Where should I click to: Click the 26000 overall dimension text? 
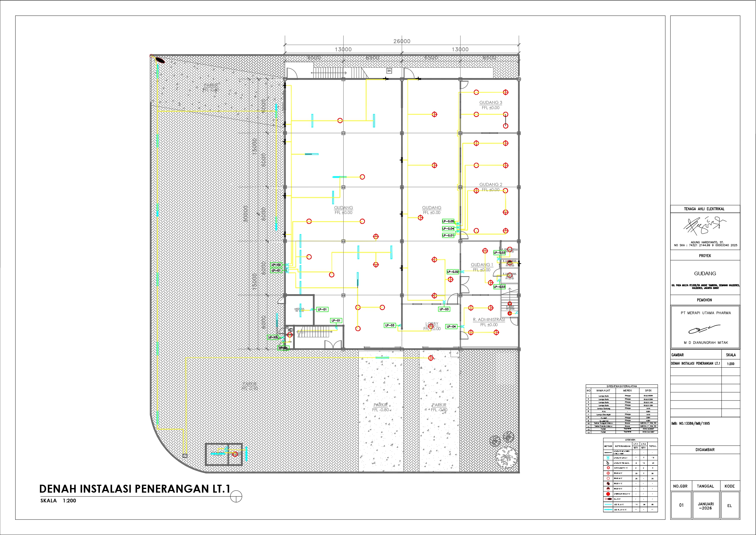point(402,41)
